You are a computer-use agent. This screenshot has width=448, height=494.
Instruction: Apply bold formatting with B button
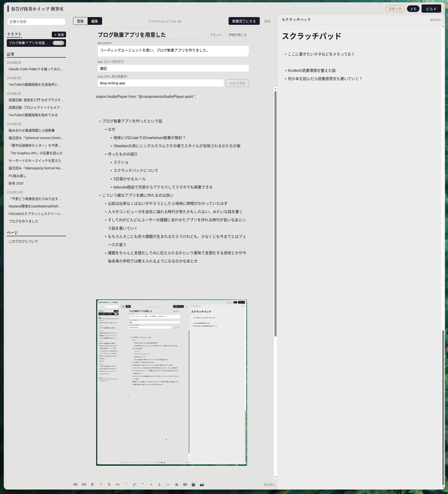93,484
